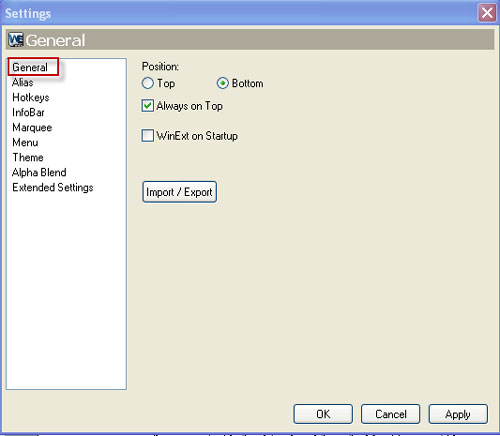Go to the Menu settings page
The height and width of the screenshot is (436, 500).
(x=25, y=142)
